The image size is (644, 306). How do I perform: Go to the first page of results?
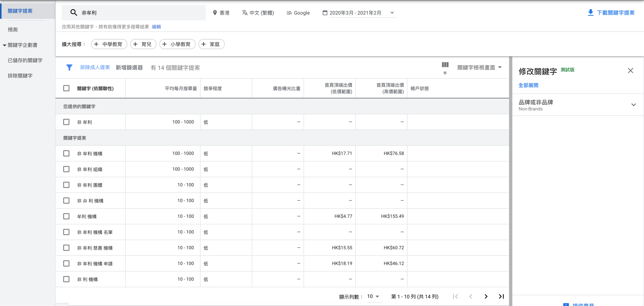pyautogui.click(x=455, y=296)
